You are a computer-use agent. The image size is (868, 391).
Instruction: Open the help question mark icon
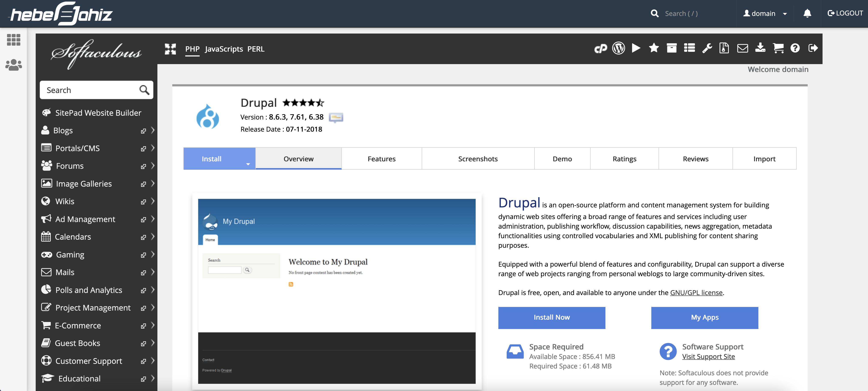pyautogui.click(x=795, y=48)
